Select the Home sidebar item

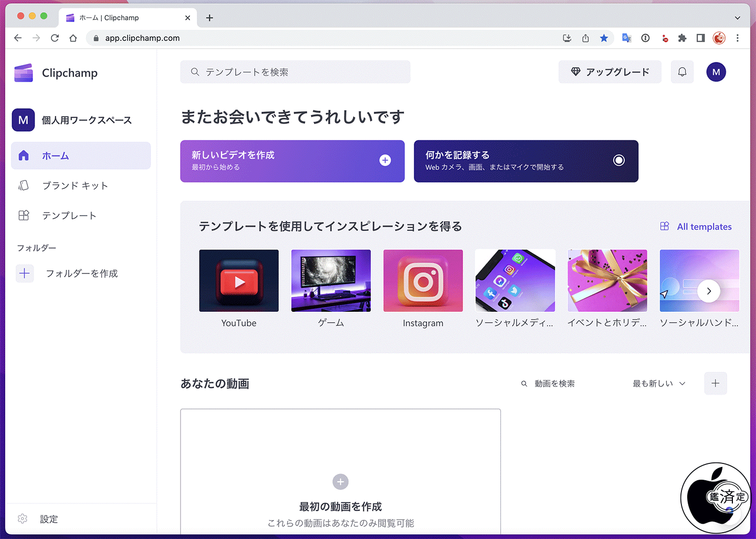click(x=81, y=156)
